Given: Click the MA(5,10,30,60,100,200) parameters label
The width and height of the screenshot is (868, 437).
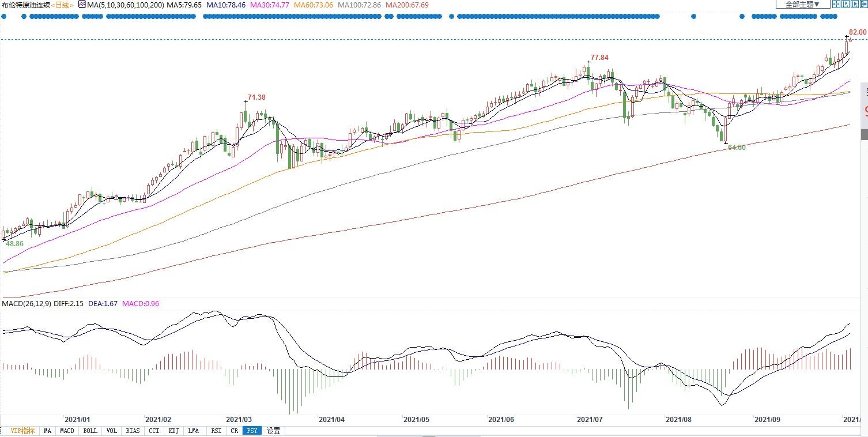Looking at the screenshot, I should (x=125, y=5).
